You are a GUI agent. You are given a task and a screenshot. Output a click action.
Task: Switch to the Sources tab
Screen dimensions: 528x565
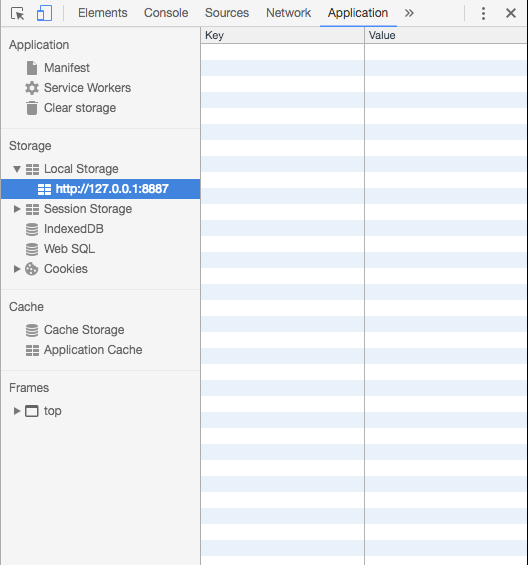click(227, 13)
